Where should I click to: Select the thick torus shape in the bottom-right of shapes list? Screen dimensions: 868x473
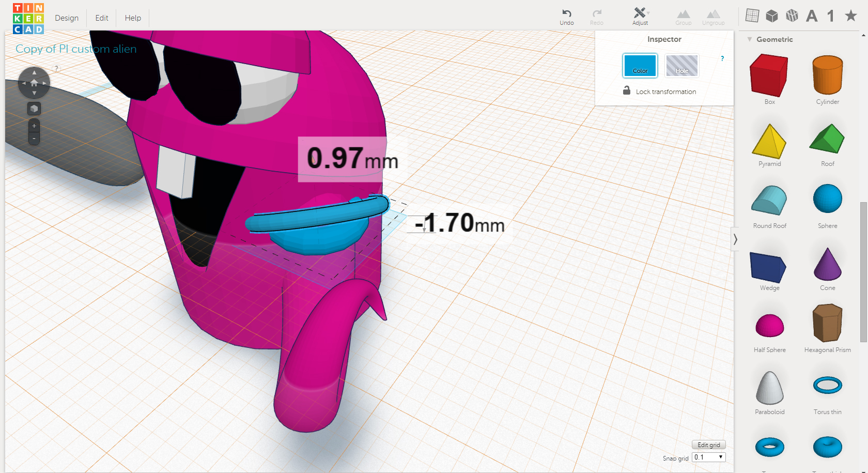828,447
